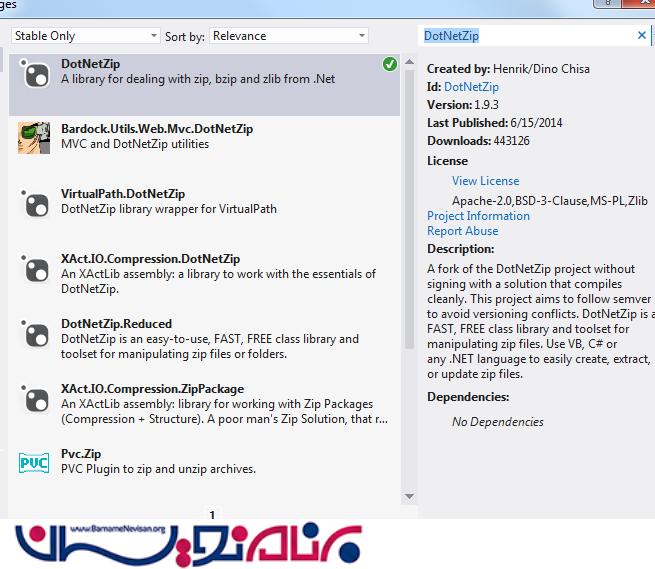This screenshot has width=655, height=569.
Task: Click page number 1 below the list
Action: pyautogui.click(x=212, y=514)
